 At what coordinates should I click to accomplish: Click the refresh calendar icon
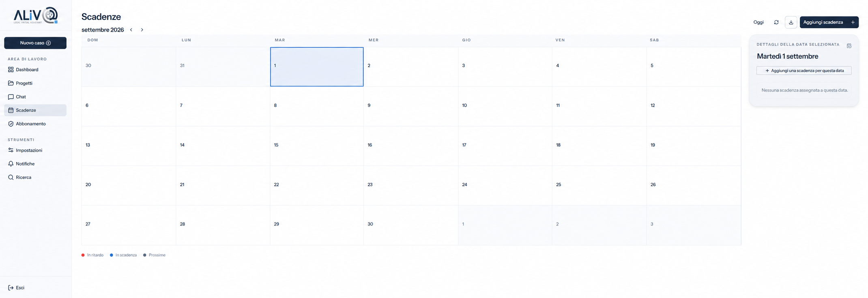click(776, 22)
